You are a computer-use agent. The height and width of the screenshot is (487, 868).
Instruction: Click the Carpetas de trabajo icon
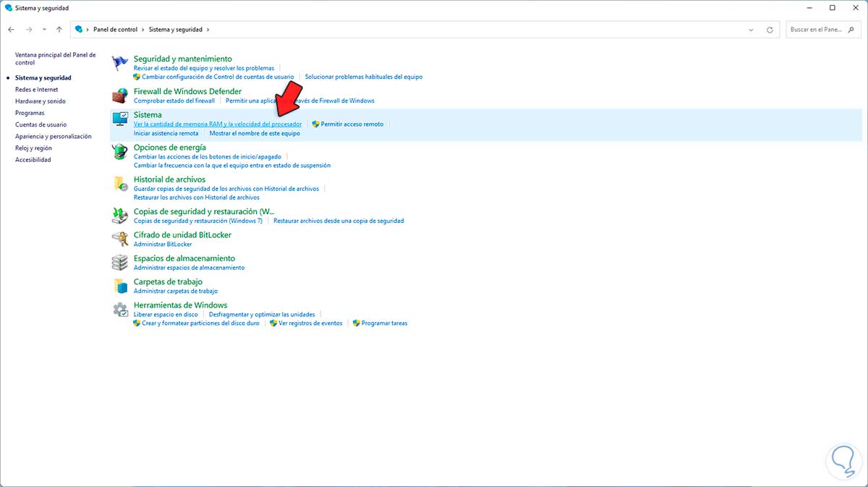[120, 286]
